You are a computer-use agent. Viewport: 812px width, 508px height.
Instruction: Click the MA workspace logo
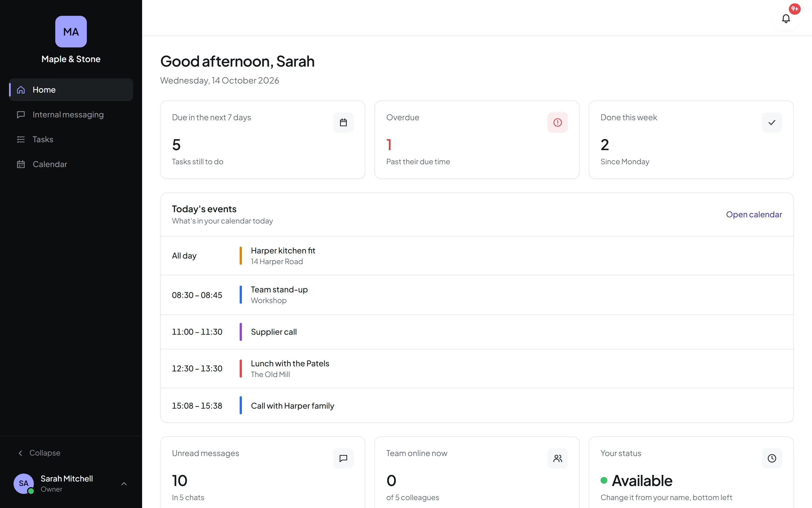(x=71, y=32)
